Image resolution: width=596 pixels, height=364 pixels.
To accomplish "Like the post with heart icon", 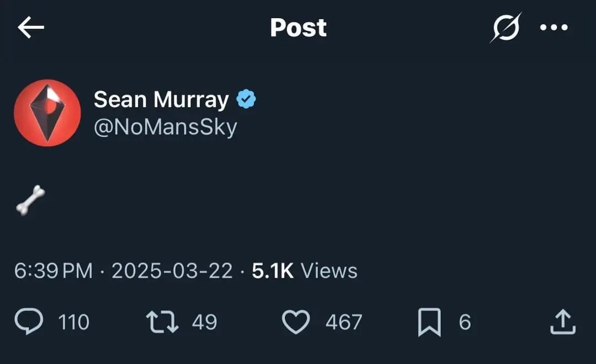I will [296, 322].
